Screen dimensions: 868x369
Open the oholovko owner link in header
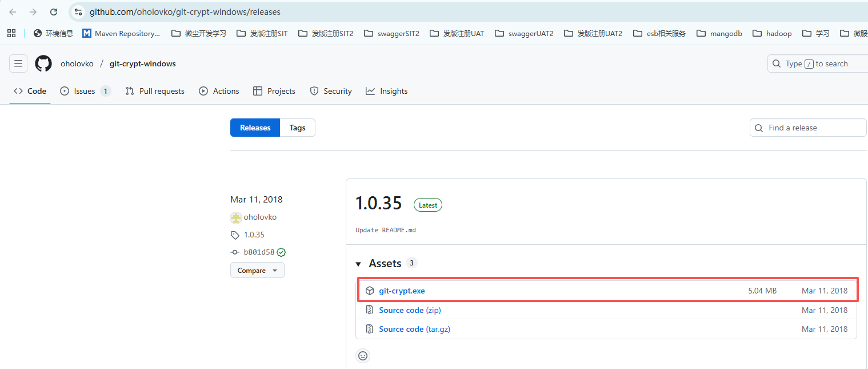77,64
